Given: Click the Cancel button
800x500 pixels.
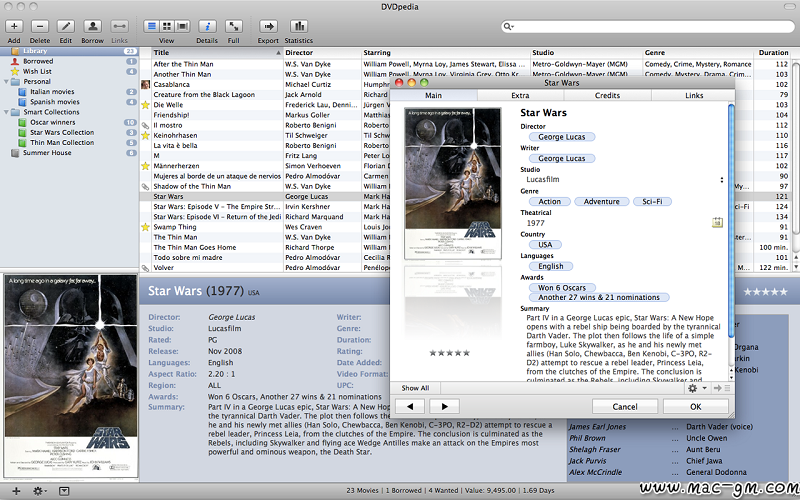Looking at the screenshot, I should (624, 407).
